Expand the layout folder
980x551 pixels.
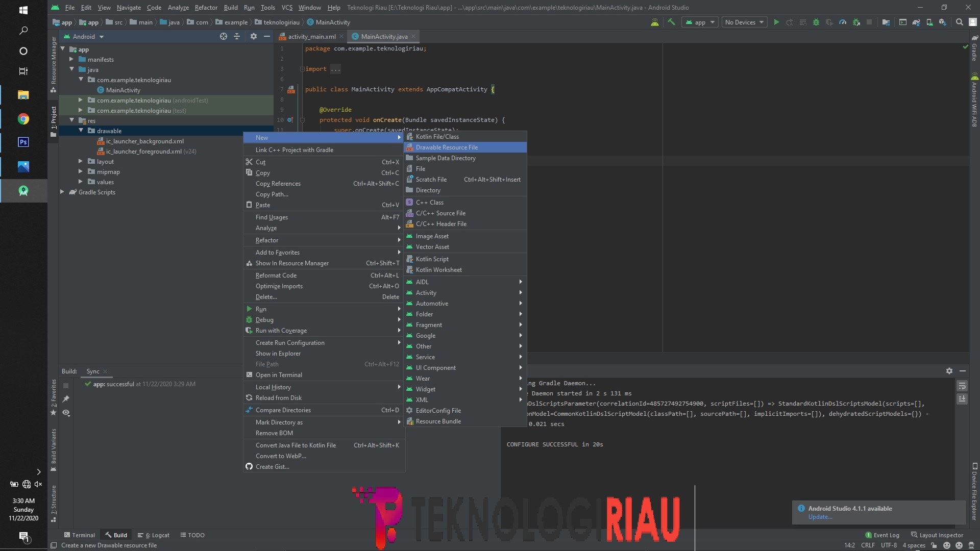(80, 162)
